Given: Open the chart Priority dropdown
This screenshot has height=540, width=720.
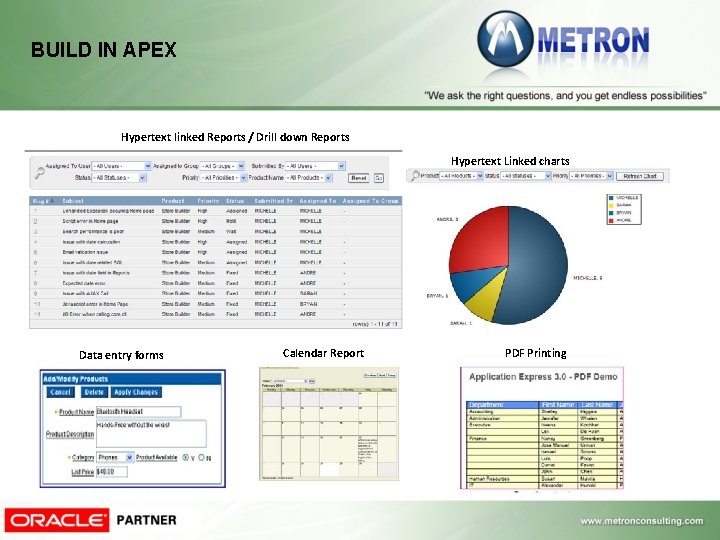Looking at the screenshot, I should [x=591, y=176].
